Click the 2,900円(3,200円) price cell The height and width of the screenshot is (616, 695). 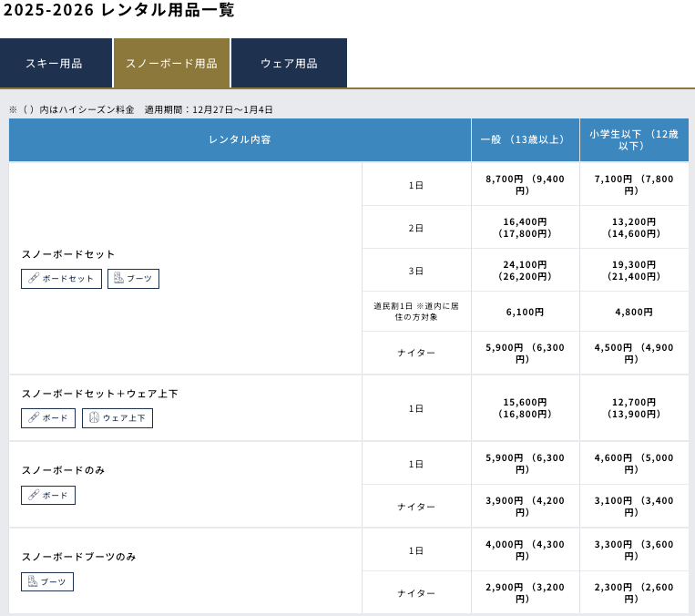(526, 592)
